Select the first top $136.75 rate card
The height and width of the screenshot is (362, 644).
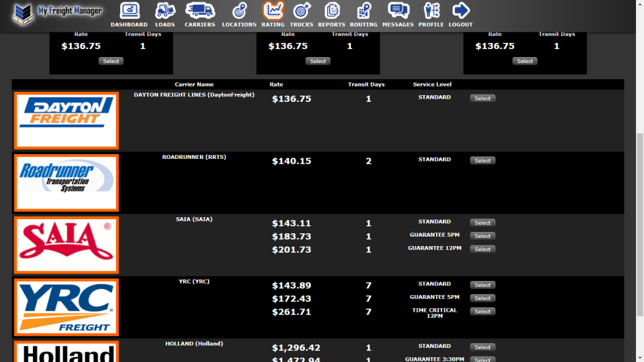111,61
